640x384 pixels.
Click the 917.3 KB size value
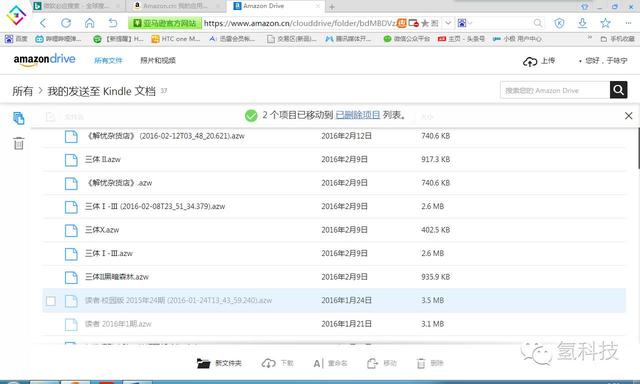(436, 159)
